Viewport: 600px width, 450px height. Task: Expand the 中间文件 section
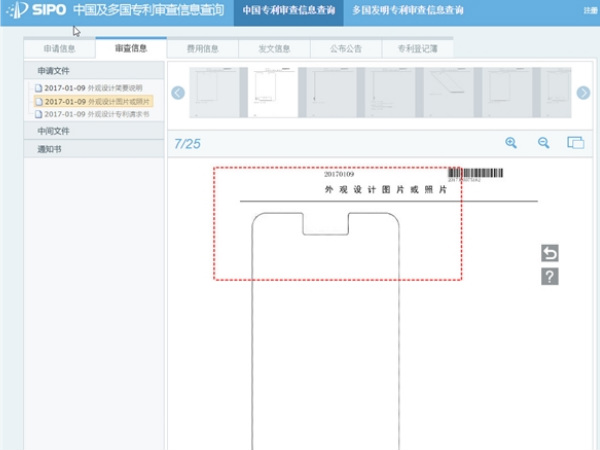[94, 131]
